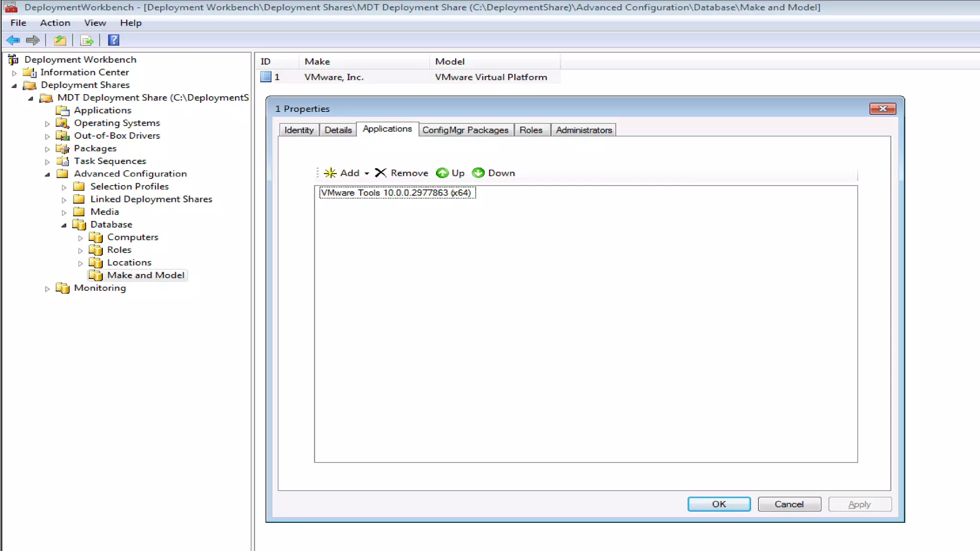
Task: Switch to the Administrators tab
Action: 584,130
